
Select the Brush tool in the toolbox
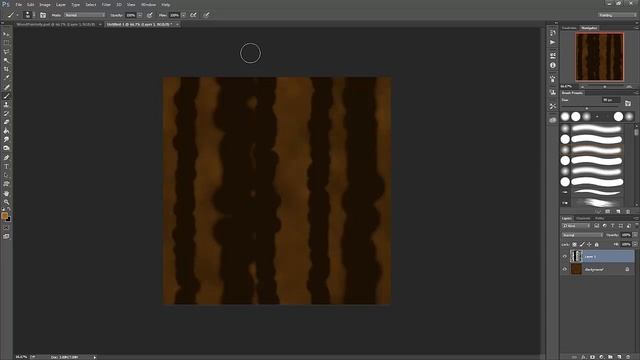[x=6, y=96]
